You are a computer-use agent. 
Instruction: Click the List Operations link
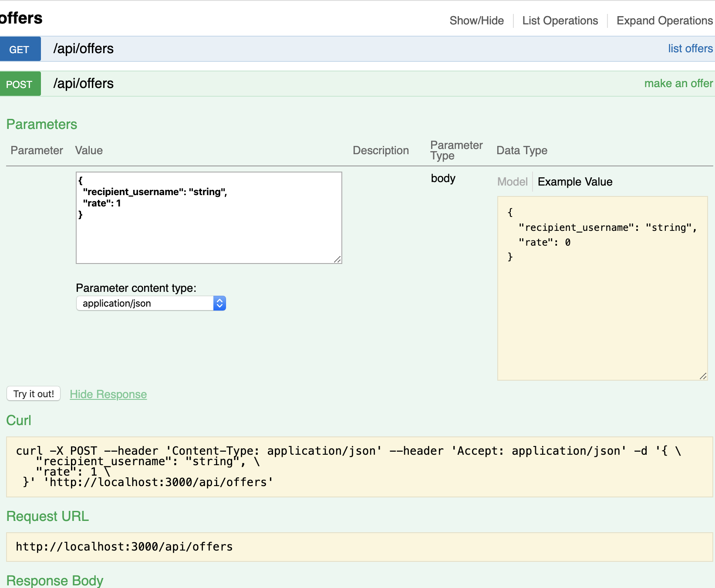[x=560, y=21]
